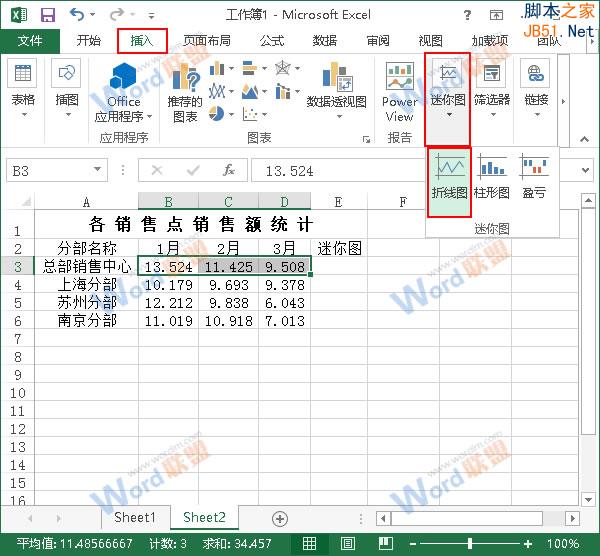Expand column chart type dropdown arrow
This screenshot has width=600, height=556.
coord(231,68)
